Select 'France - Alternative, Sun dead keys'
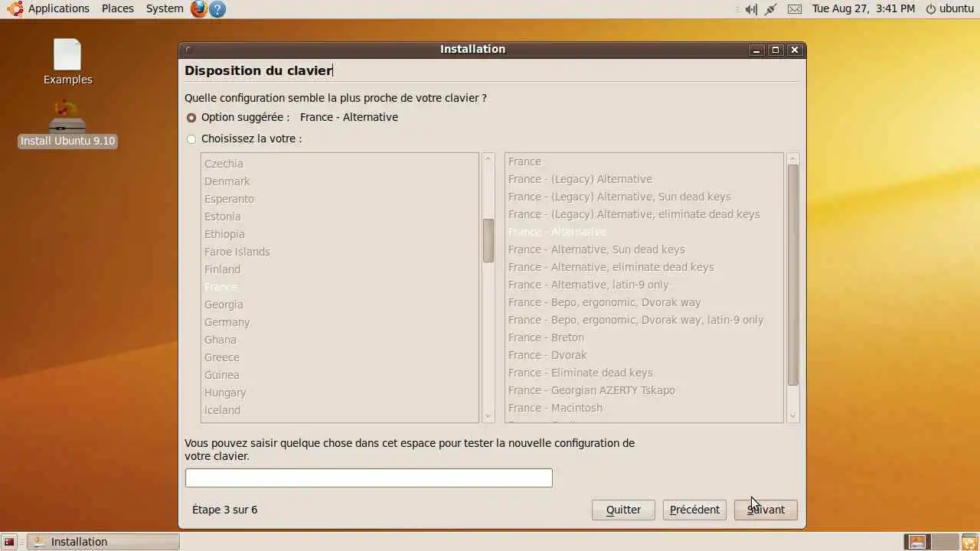 [644, 249]
